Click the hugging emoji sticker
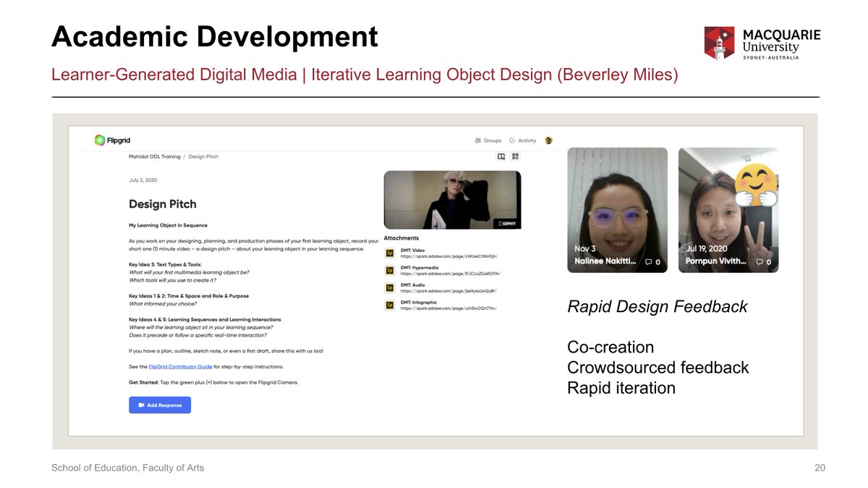 (755, 184)
